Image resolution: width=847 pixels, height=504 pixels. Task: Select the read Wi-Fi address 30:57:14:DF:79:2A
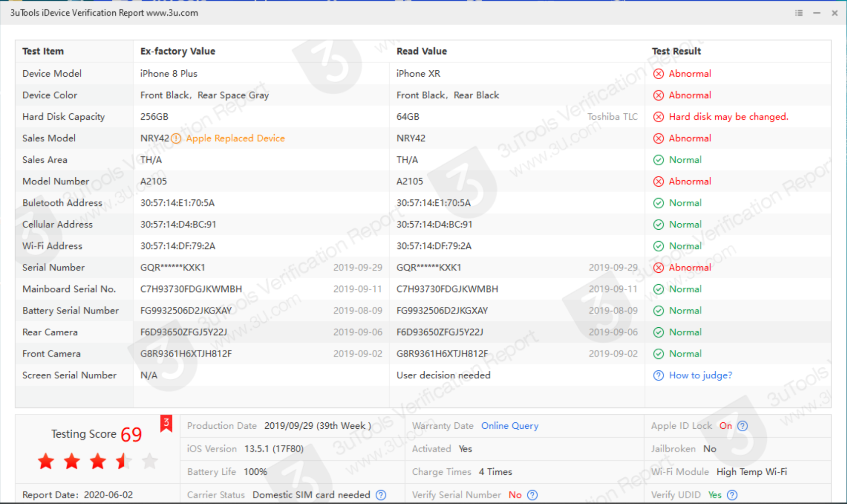pyautogui.click(x=434, y=246)
